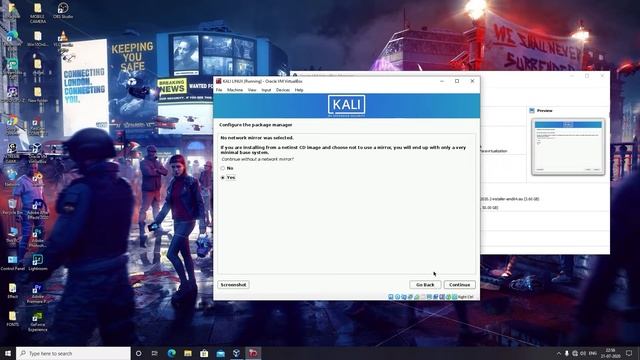
Task: Open GeForce Experience desktop shortcut
Action: point(38,321)
